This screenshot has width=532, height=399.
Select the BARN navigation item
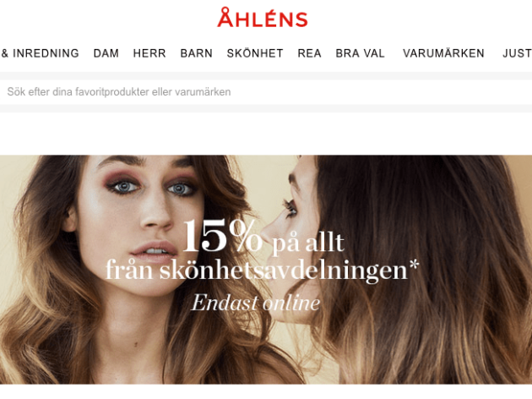click(x=196, y=53)
